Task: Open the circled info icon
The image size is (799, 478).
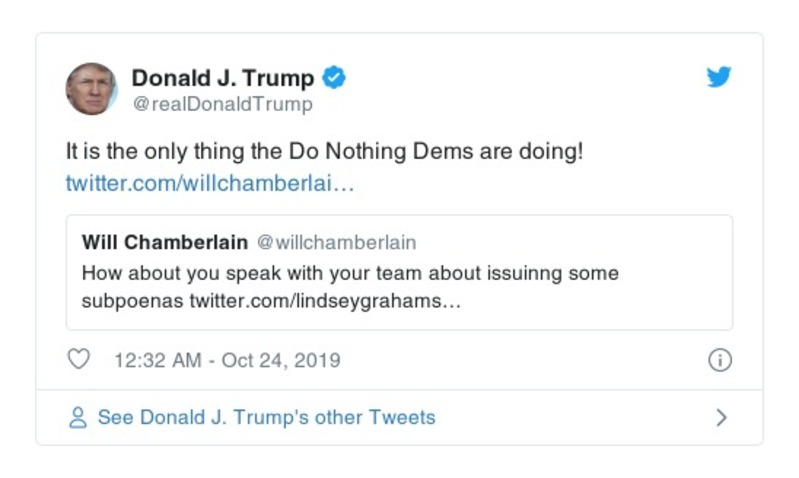Action: [720, 360]
